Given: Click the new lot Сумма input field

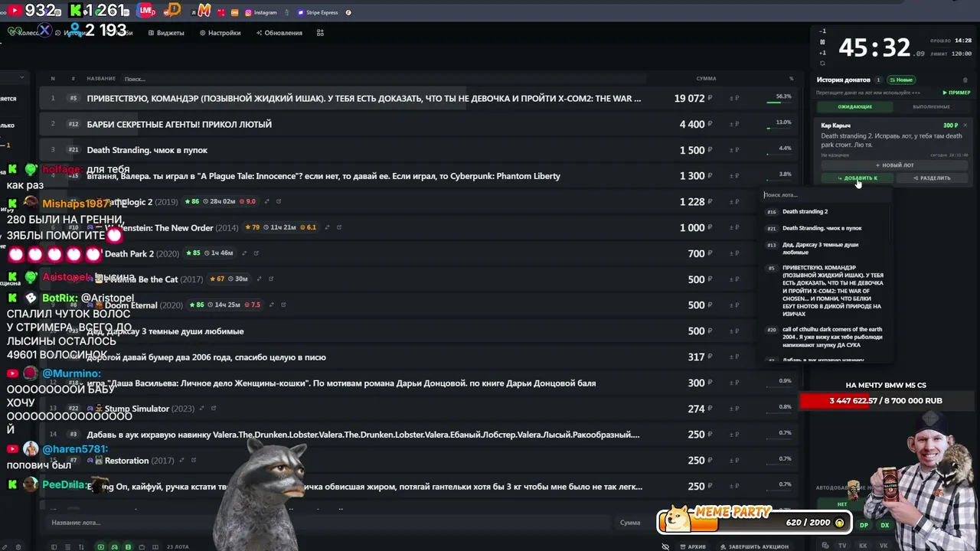Looking at the screenshot, I should click(637, 523).
